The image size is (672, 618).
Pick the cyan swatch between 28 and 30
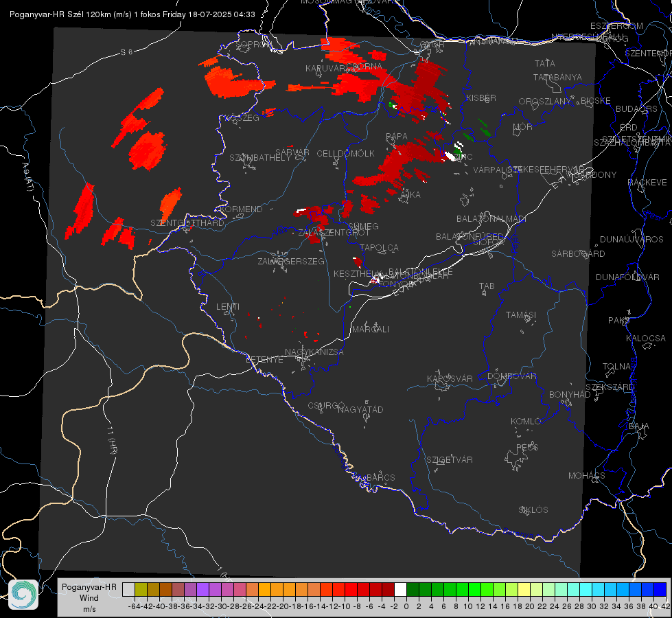coord(586,589)
